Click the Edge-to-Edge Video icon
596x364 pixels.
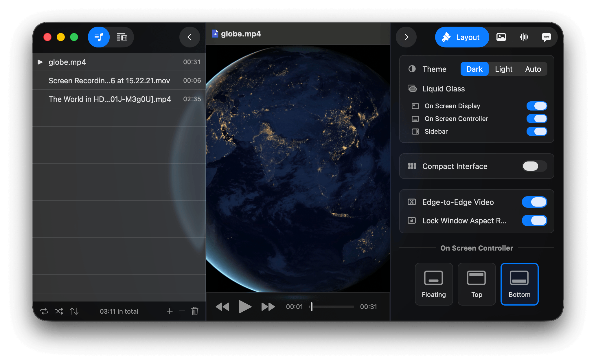tap(412, 202)
